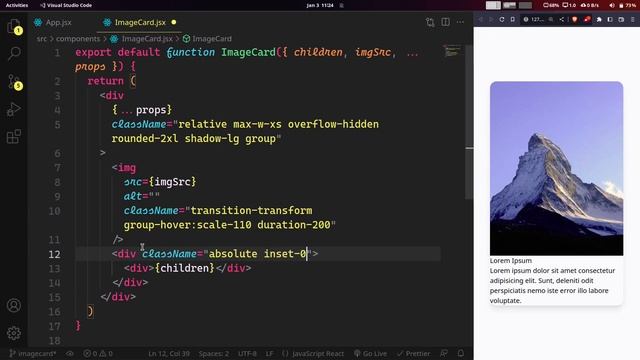Click the feedback icon in status bar
The height and width of the screenshot is (360, 640).
444,353
